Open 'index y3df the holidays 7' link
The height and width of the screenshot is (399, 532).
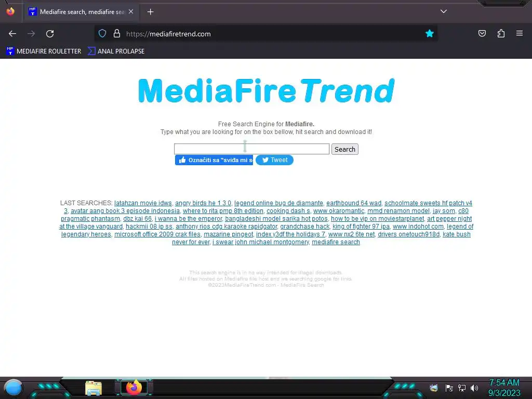(x=290, y=234)
